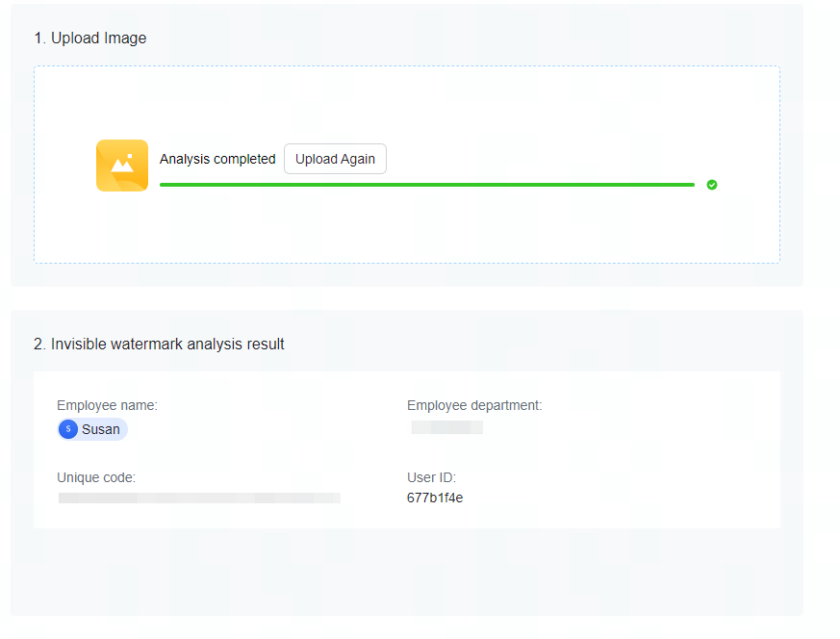This screenshot has height=639, width=840.
Task: Click Susan's blue circular avatar icon
Action: tap(68, 429)
